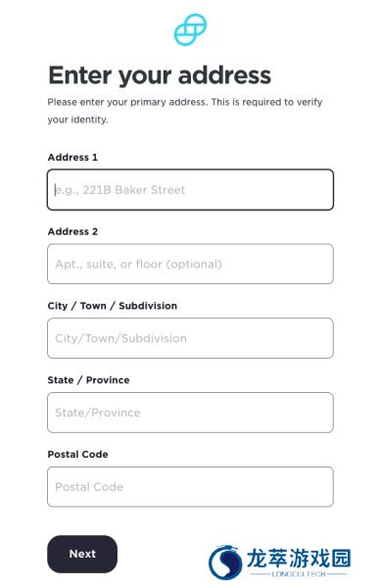Click the "Enter your address" heading

pyautogui.click(x=160, y=75)
